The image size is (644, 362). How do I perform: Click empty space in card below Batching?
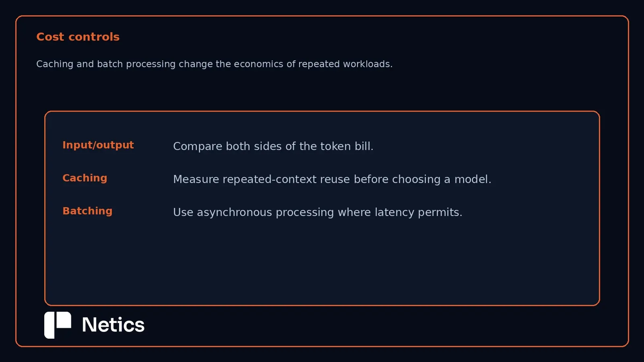pos(322,261)
